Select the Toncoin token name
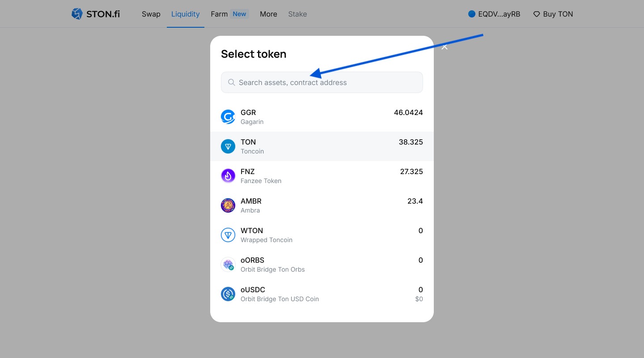This screenshot has width=644, height=358. [252, 151]
